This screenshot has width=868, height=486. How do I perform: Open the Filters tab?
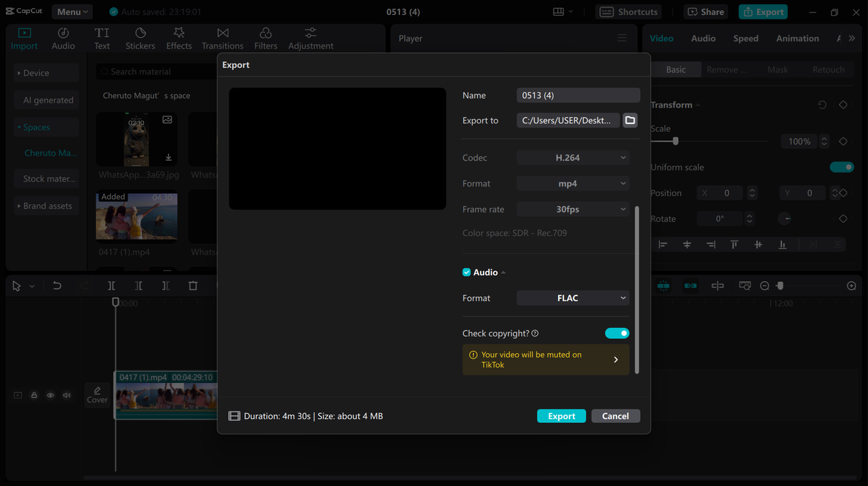[x=266, y=39]
